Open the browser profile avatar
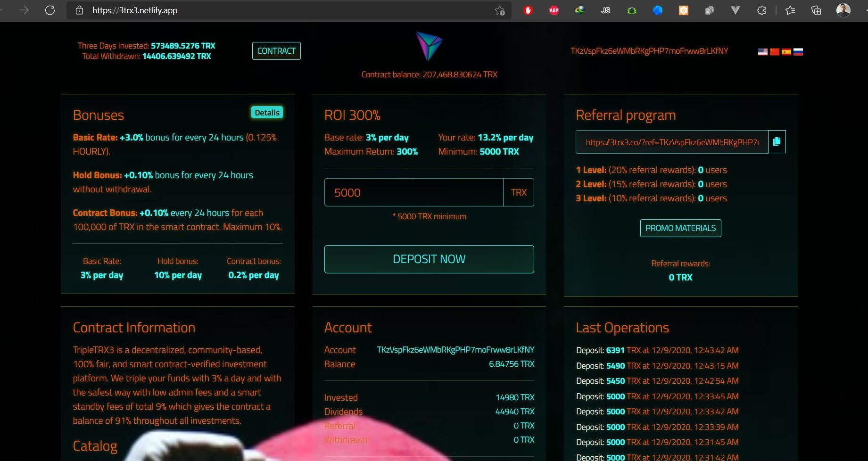The width and height of the screenshot is (868, 461). [843, 10]
